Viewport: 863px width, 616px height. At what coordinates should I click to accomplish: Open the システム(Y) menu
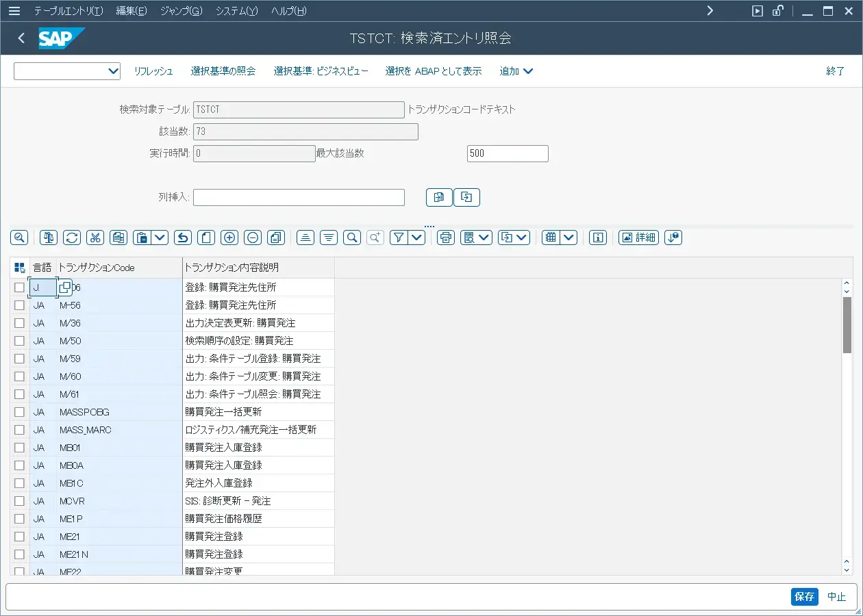[x=236, y=11]
